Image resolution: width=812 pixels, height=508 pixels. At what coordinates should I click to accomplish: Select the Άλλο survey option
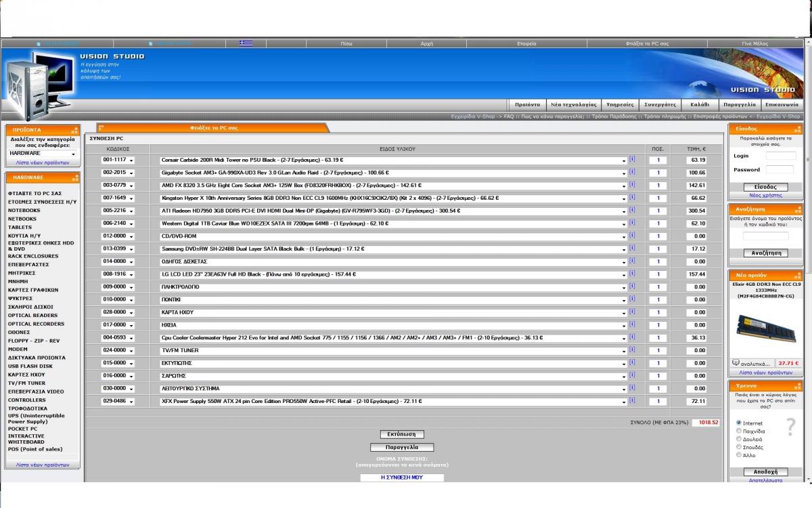point(739,455)
